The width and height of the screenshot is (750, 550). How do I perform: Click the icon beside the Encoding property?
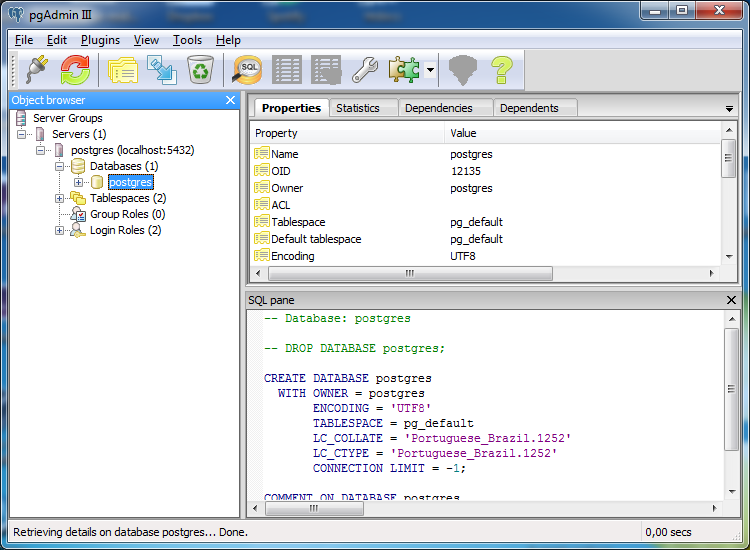click(x=262, y=255)
